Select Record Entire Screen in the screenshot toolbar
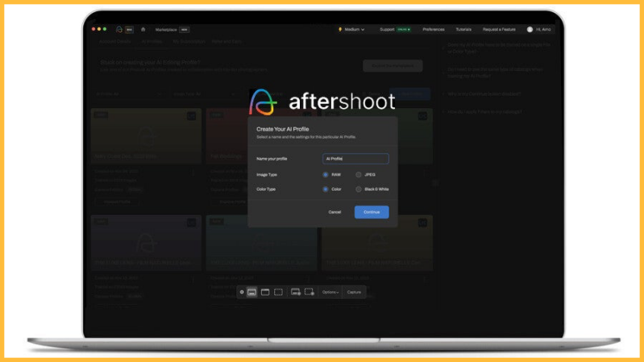The width and height of the screenshot is (644, 362). 296,292
